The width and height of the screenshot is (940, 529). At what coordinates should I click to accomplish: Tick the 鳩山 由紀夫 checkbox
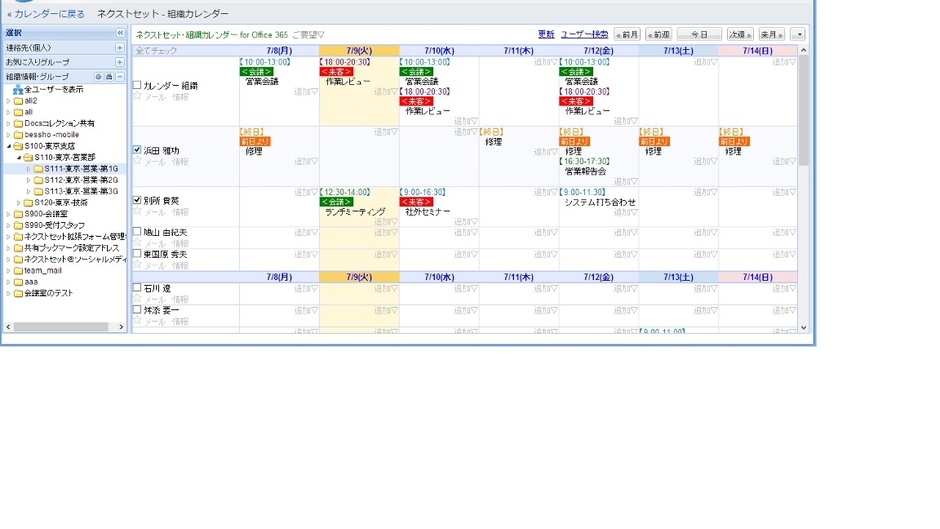(x=138, y=232)
